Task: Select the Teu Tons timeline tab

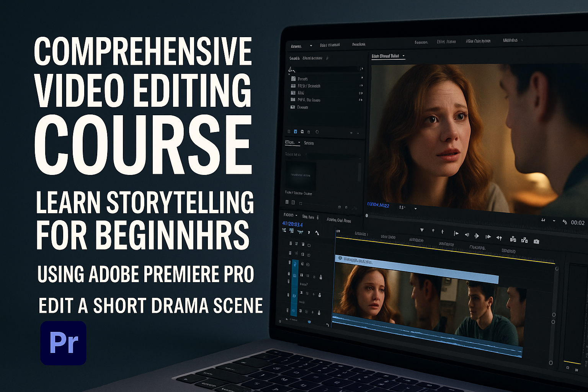Action: 308,217
